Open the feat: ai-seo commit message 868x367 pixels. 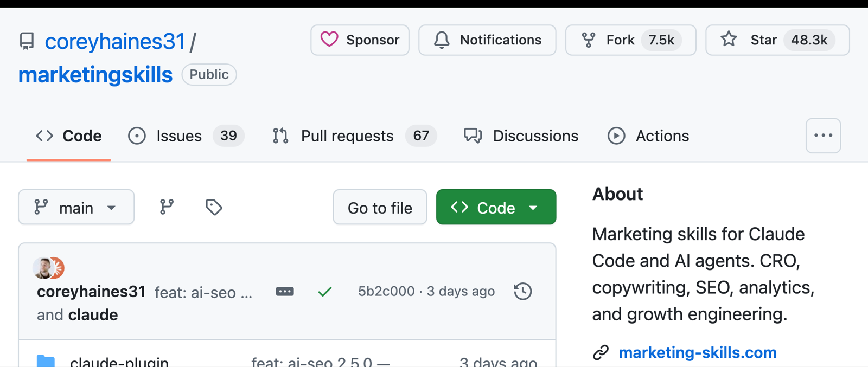click(203, 293)
